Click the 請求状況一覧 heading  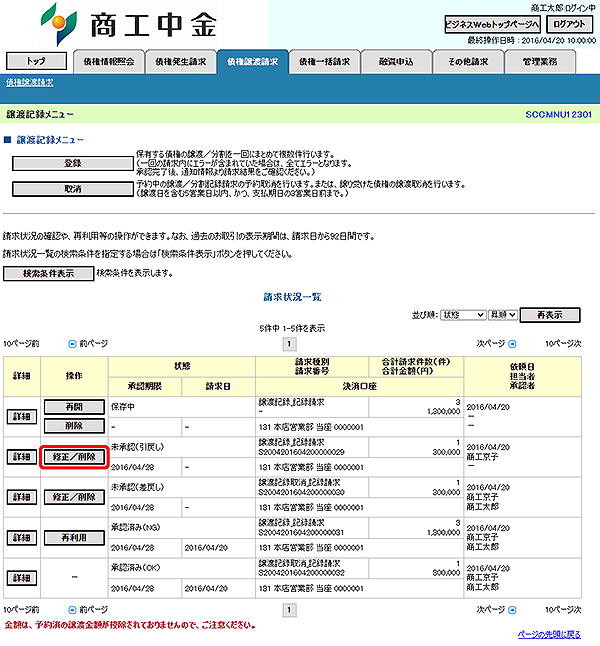pos(293,297)
